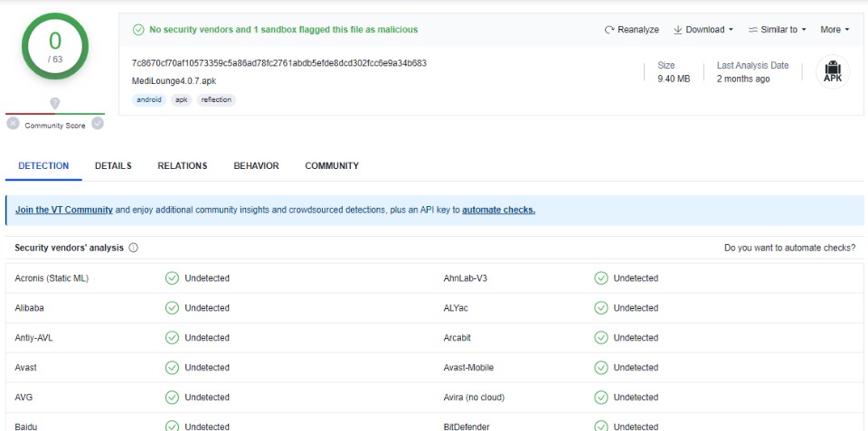Screen dimensions: 868x431
Task: Click the 9.40 MB size value
Action: point(674,80)
